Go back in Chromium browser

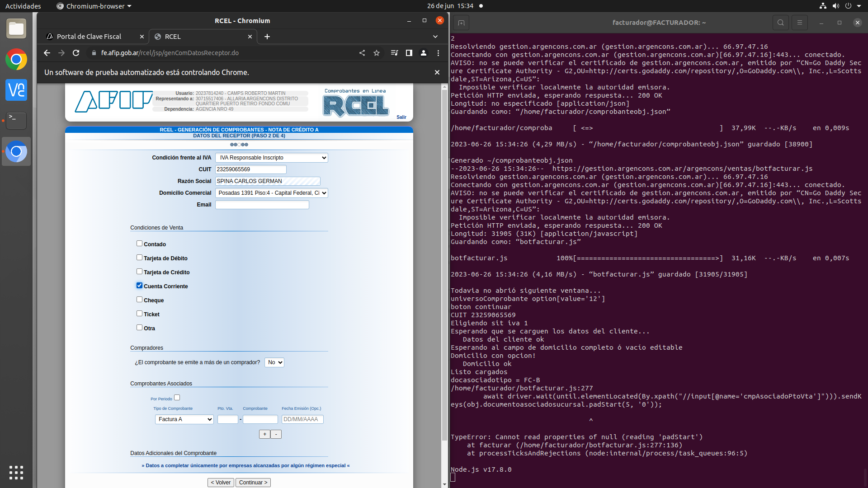coord(47,53)
